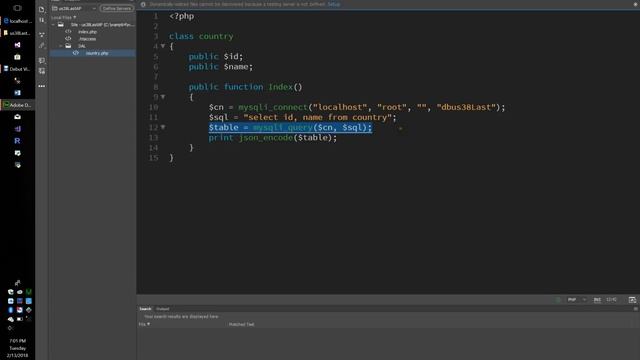Viewport: 640px width, 360px height.
Task: Click the Matched Text column header
Action: pos(241,324)
